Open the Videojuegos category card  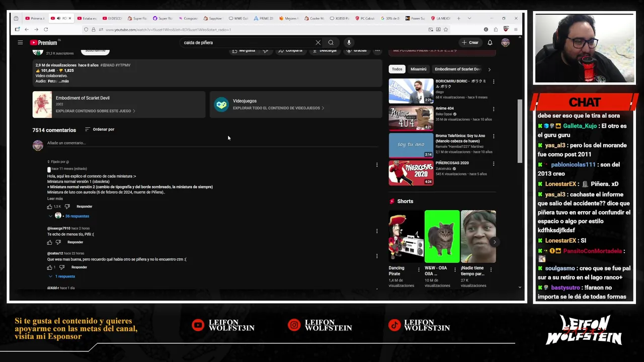point(296,104)
